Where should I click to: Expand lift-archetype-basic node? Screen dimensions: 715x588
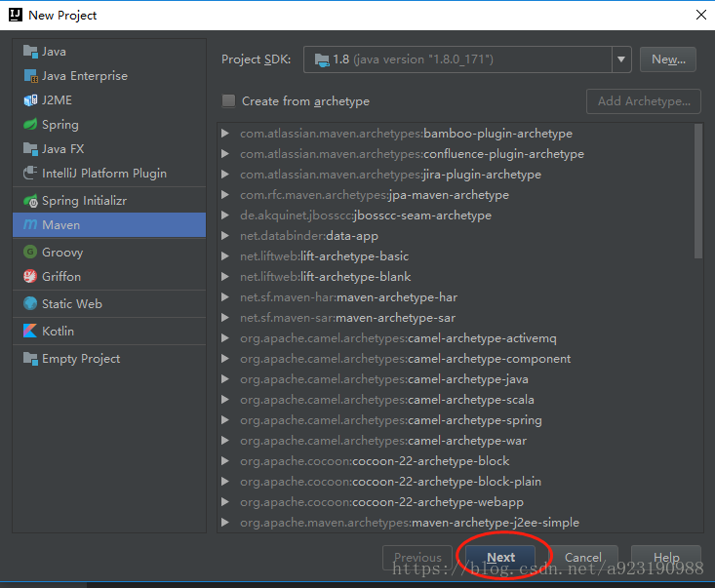pos(224,256)
